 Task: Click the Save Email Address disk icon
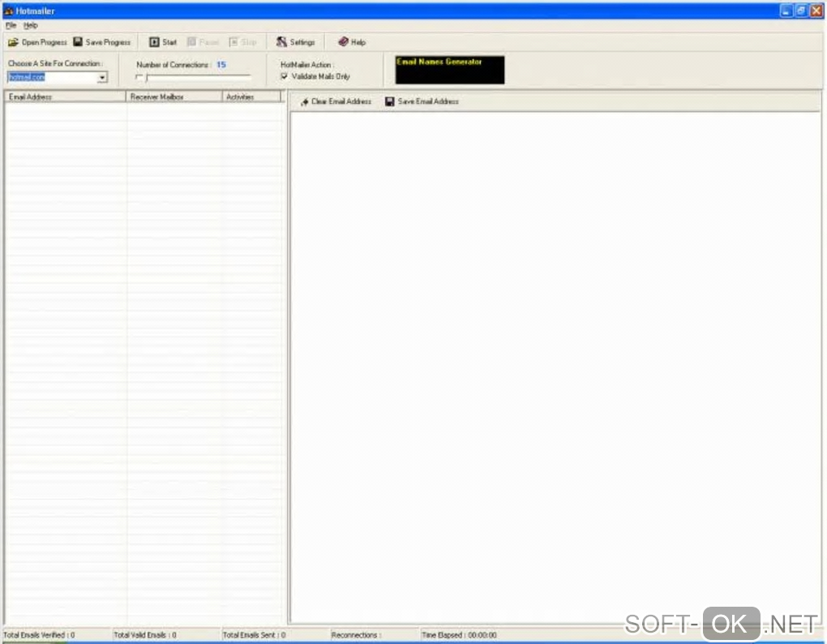tap(390, 102)
